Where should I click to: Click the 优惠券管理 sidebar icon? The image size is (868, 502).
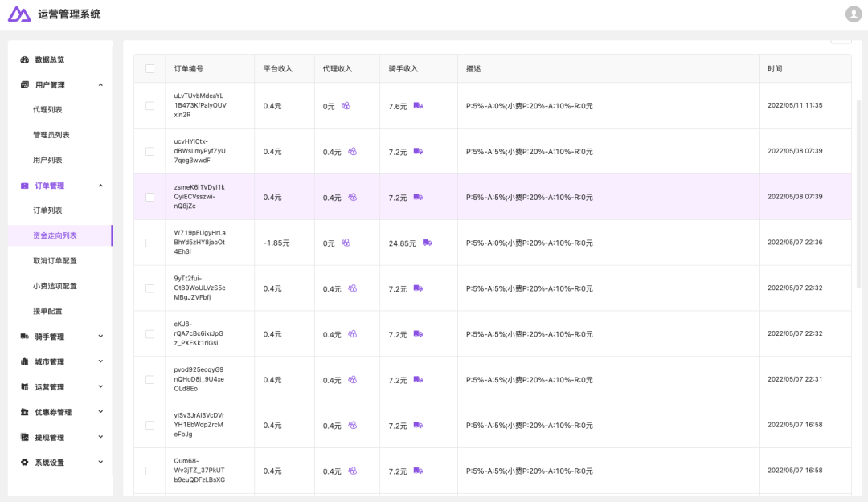click(25, 412)
